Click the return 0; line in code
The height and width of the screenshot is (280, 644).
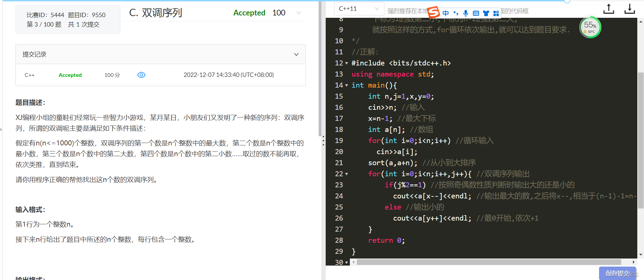(x=386, y=240)
